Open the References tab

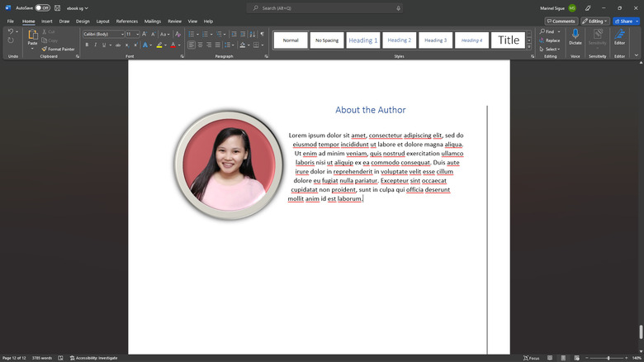tap(127, 21)
